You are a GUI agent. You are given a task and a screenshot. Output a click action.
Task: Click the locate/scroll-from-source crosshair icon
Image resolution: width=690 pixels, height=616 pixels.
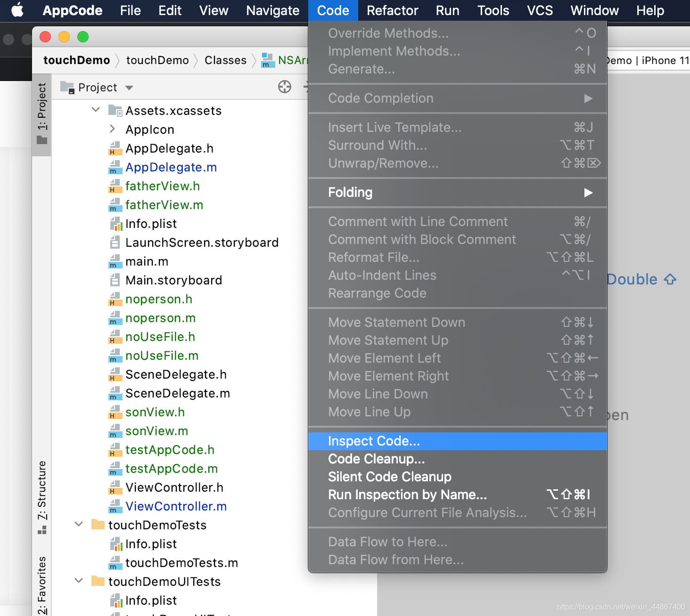point(285,87)
